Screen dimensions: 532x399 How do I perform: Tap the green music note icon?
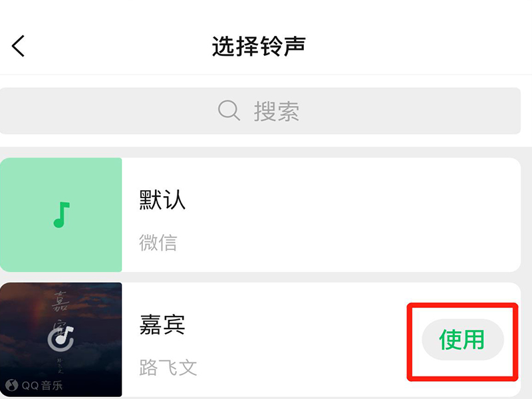tap(61, 215)
